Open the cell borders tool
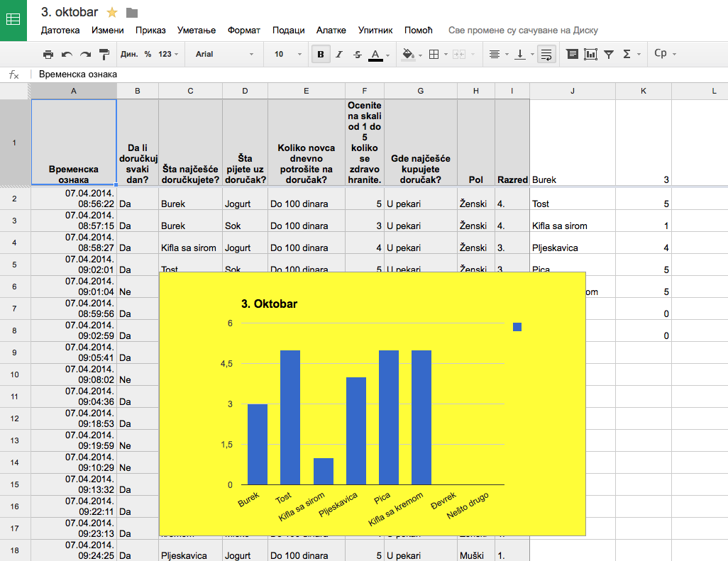Image resolution: width=728 pixels, height=561 pixels. (434, 55)
